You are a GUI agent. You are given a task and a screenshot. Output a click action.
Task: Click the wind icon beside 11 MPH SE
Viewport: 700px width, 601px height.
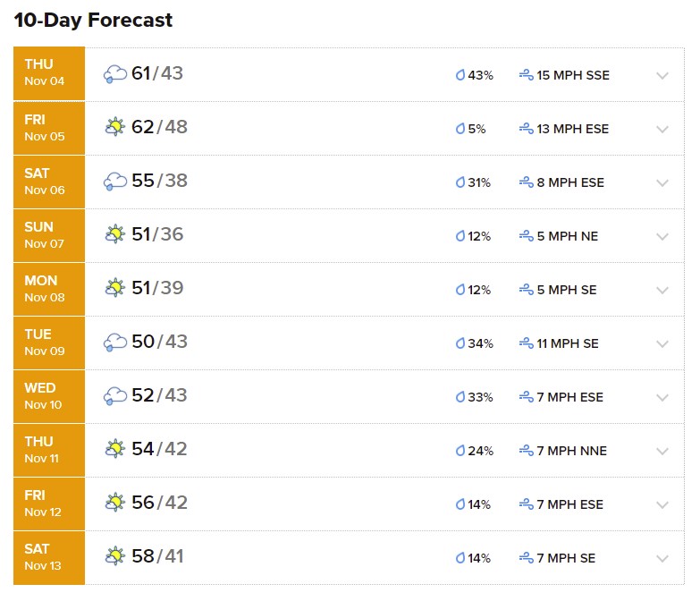tap(527, 343)
